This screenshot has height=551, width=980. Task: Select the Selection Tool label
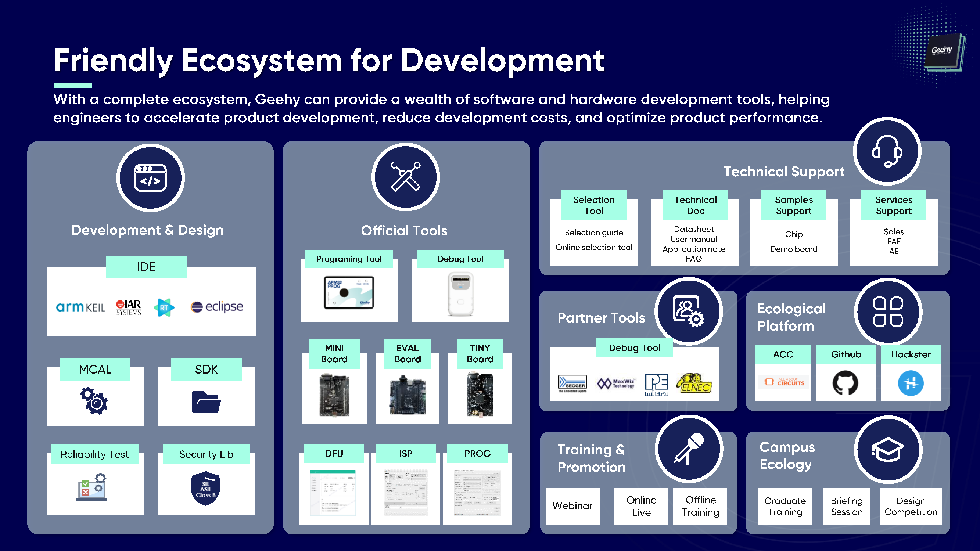(x=593, y=205)
